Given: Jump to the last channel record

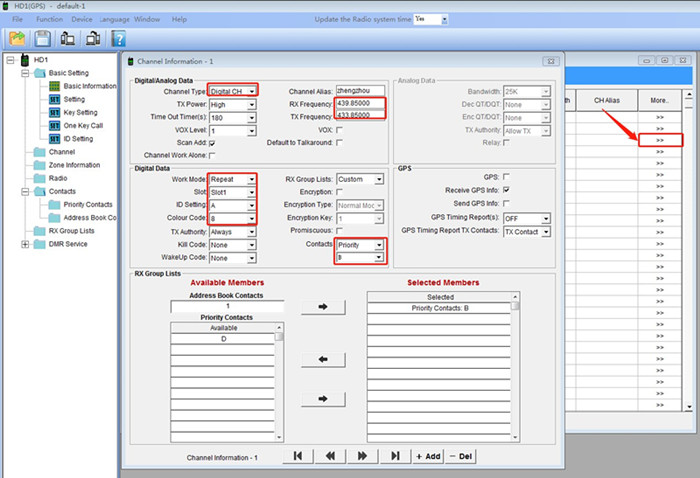Looking at the screenshot, I should coord(395,456).
